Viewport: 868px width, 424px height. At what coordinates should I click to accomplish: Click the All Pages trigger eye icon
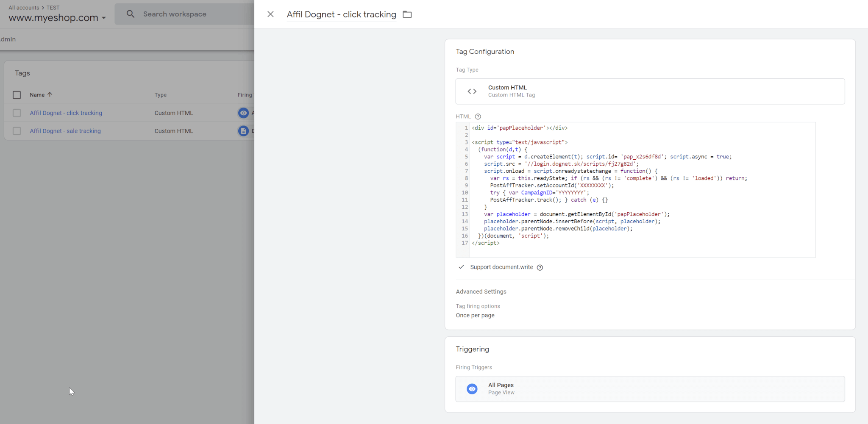tap(472, 389)
